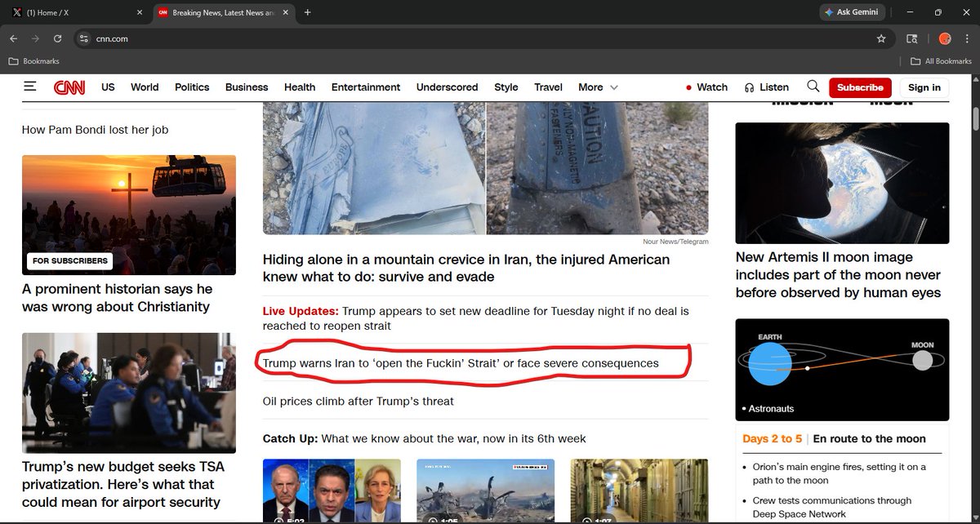Open the Chrome three-dot menu
The width and height of the screenshot is (980, 524).
point(966,38)
